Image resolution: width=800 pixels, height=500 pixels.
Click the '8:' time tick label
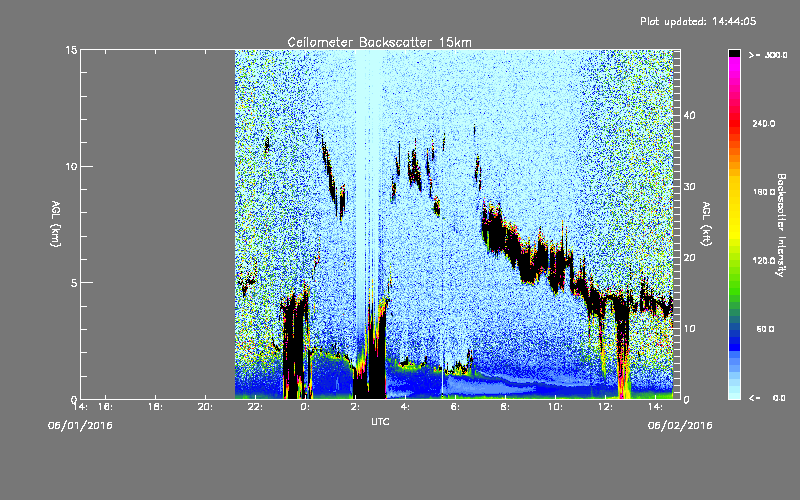505,407
